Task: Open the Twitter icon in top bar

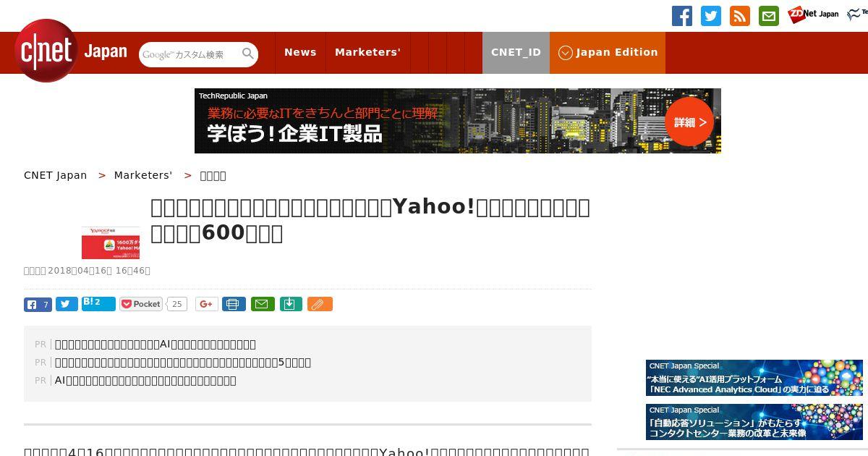Action: coord(711,15)
